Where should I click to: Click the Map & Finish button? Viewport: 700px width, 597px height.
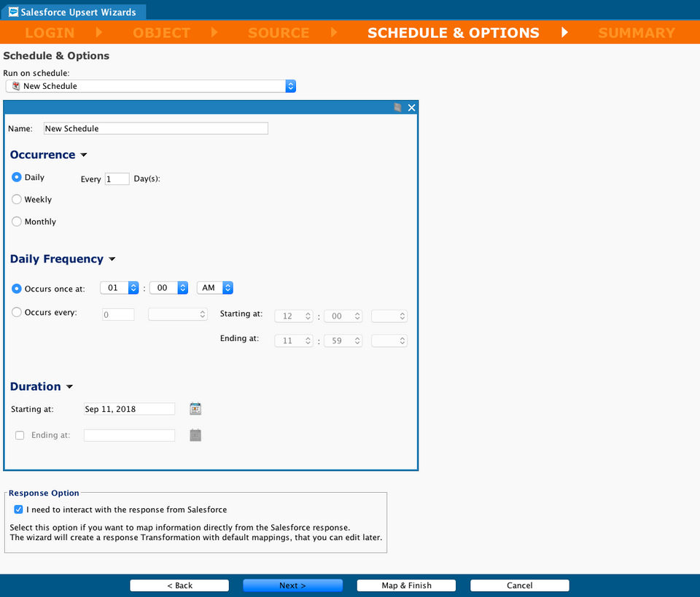click(x=406, y=585)
